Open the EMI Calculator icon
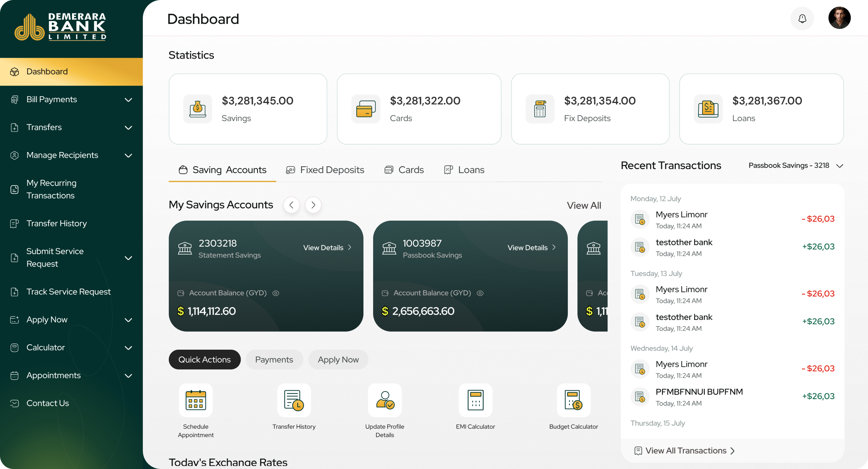Screen dimensions: 868x469 (475, 400)
